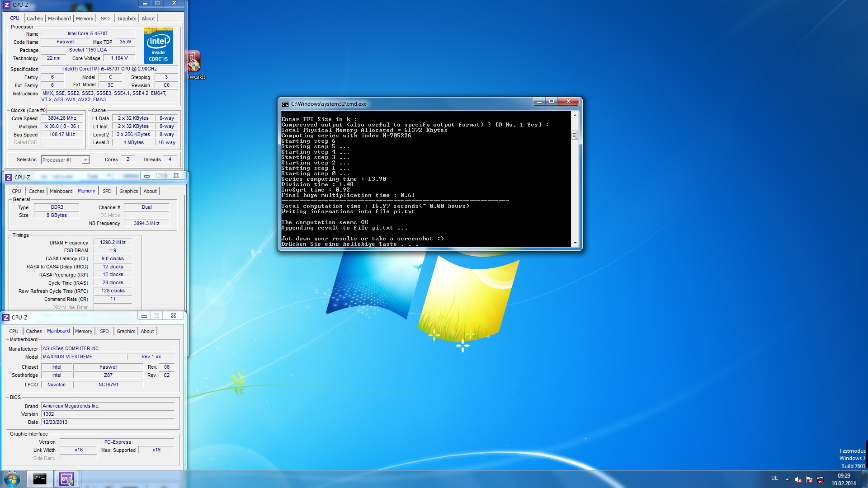Click the Total computation time line in cmd
868x488 pixels.
375,206
